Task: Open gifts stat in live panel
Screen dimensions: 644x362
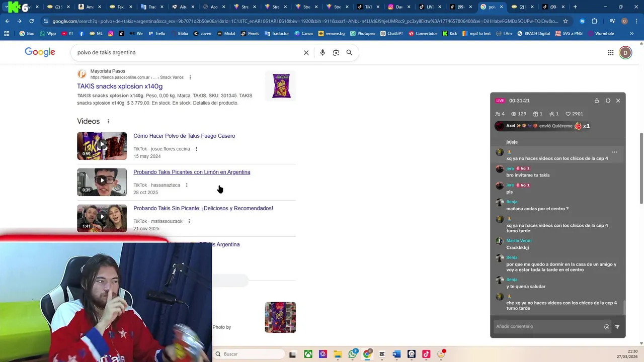Action: point(538,114)
